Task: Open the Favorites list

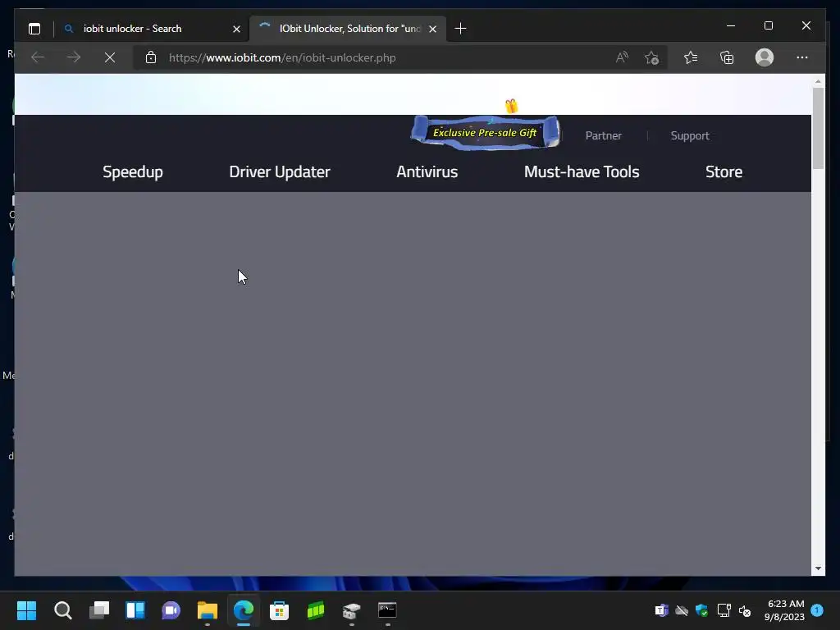Action: (691, 57)
